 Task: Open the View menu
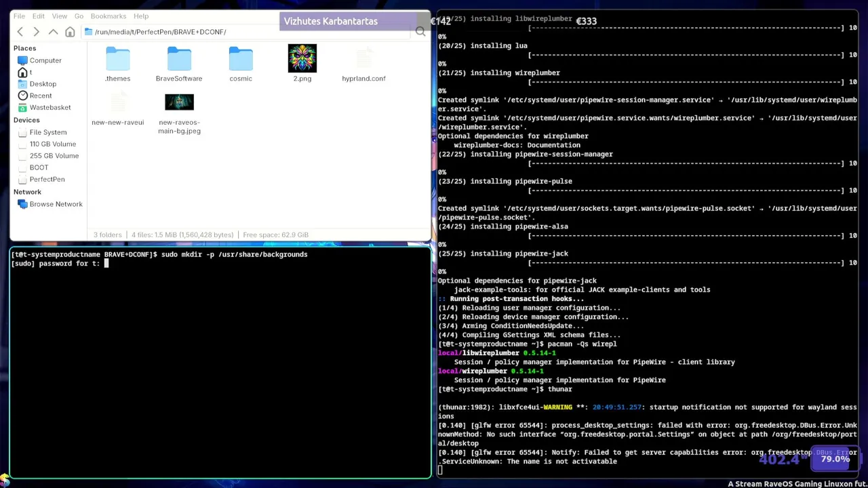point(60,16)
